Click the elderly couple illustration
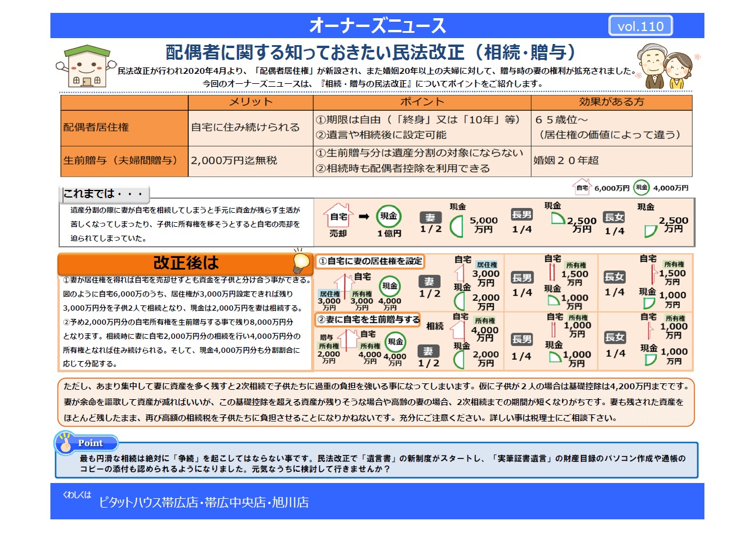This screenshot has height=534, width=756. (668, 66)
